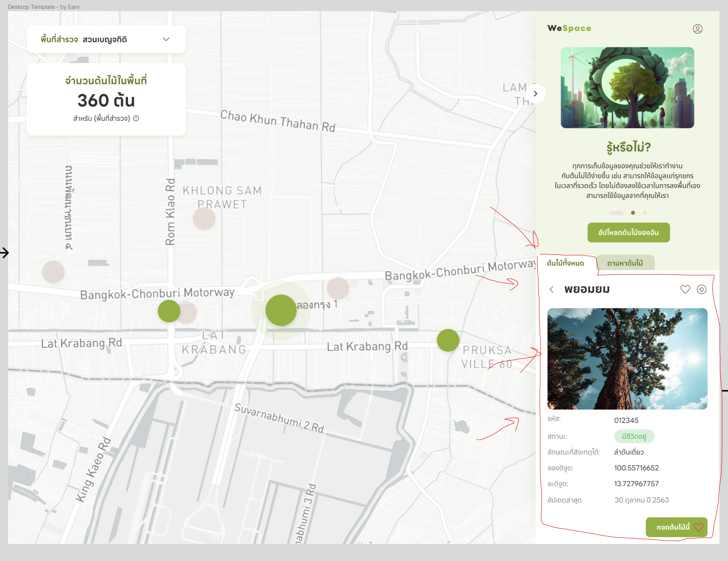Click the info icon next to สำหรับ {พื้นที่สำรวจ}
Image resolution: width=728 pixels, height=561 pixels.
point(137,118)
